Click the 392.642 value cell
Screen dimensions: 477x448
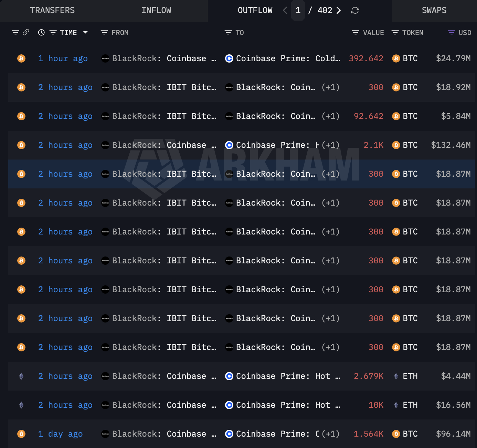366,58
